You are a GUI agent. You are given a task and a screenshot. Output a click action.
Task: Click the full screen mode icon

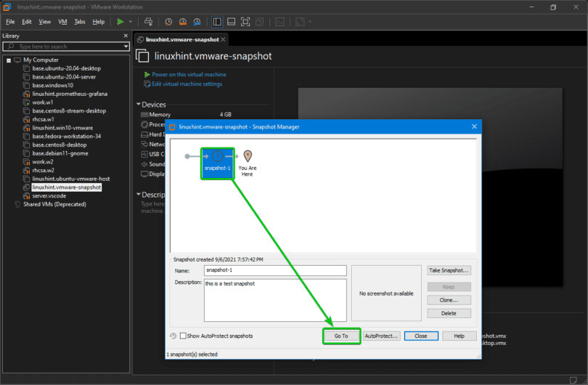tap(245, 22)
